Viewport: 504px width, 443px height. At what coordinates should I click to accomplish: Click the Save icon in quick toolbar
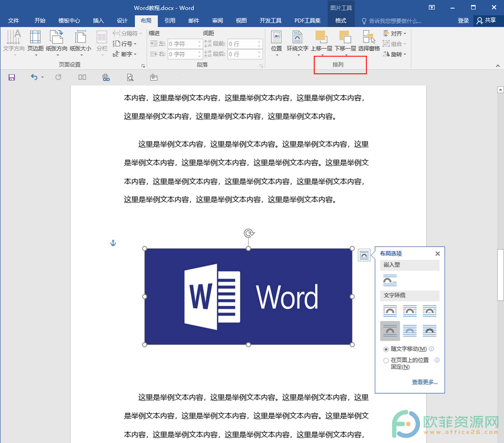point(12,77)
